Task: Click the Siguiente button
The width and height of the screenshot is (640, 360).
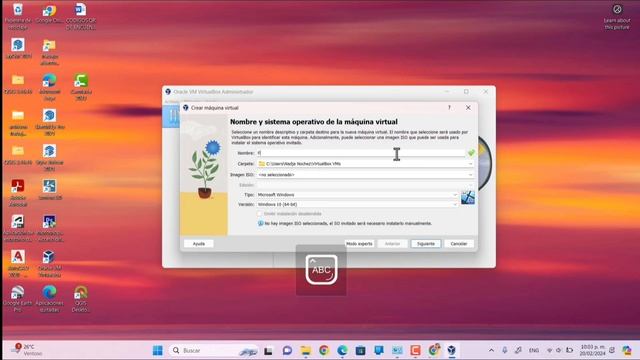Action: pos(426,244)
